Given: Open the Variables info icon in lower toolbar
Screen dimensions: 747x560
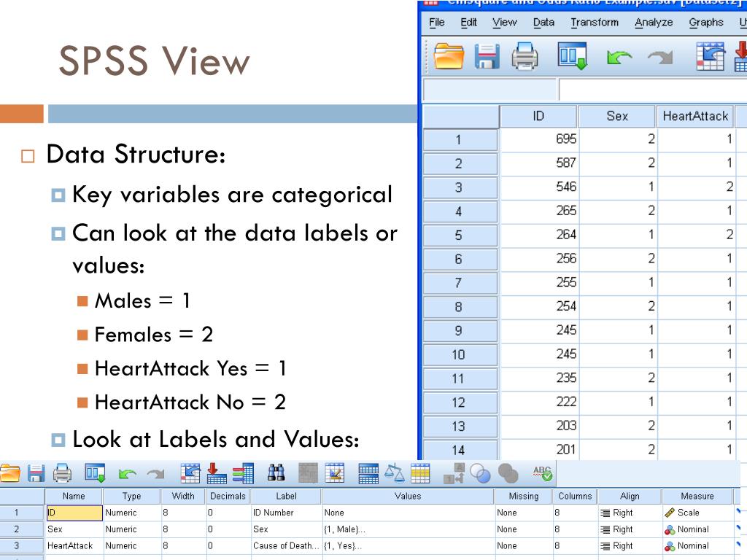Looking at the screenshot, I should tap(243, 473).
